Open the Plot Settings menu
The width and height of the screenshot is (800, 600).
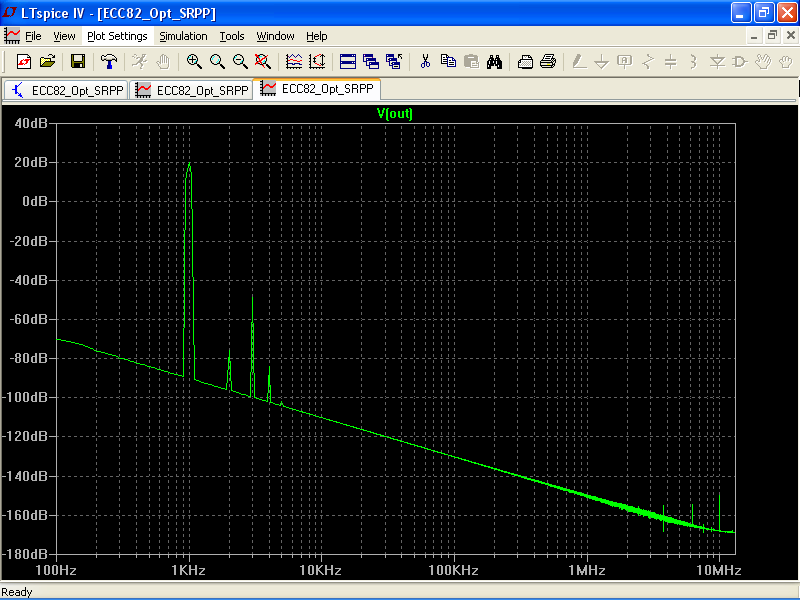[117, 36]
